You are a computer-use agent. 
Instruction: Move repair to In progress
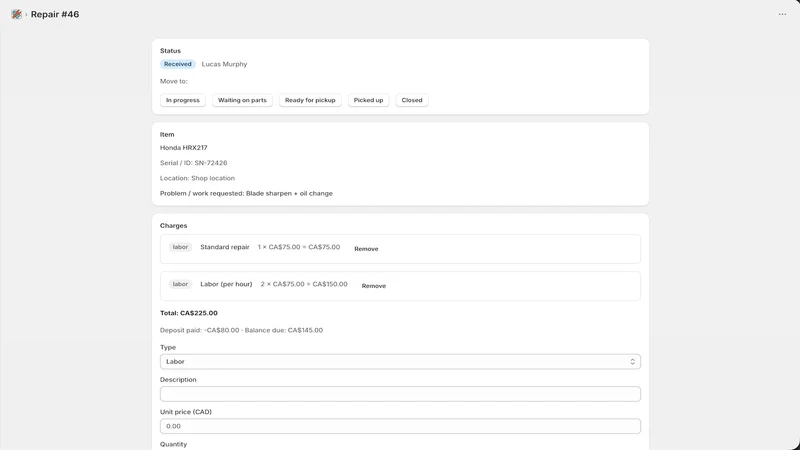[x=183, y=100]
